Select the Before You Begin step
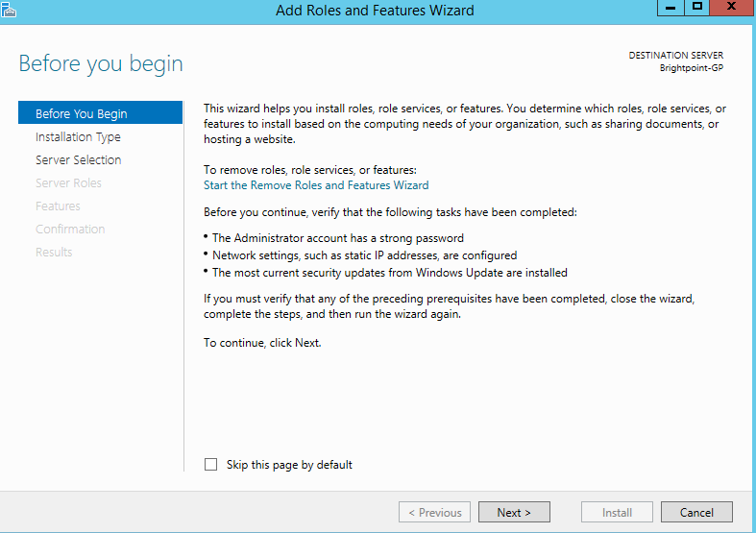 [x=81, y=113]
